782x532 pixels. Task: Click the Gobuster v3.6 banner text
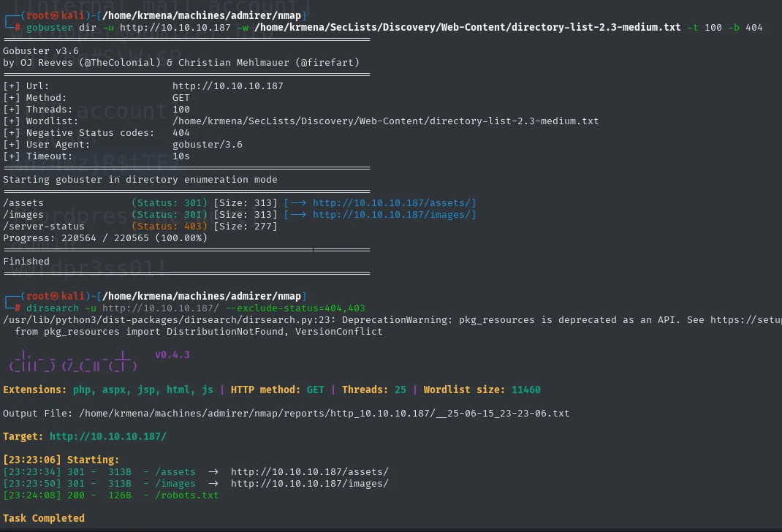tap(41, 51)
